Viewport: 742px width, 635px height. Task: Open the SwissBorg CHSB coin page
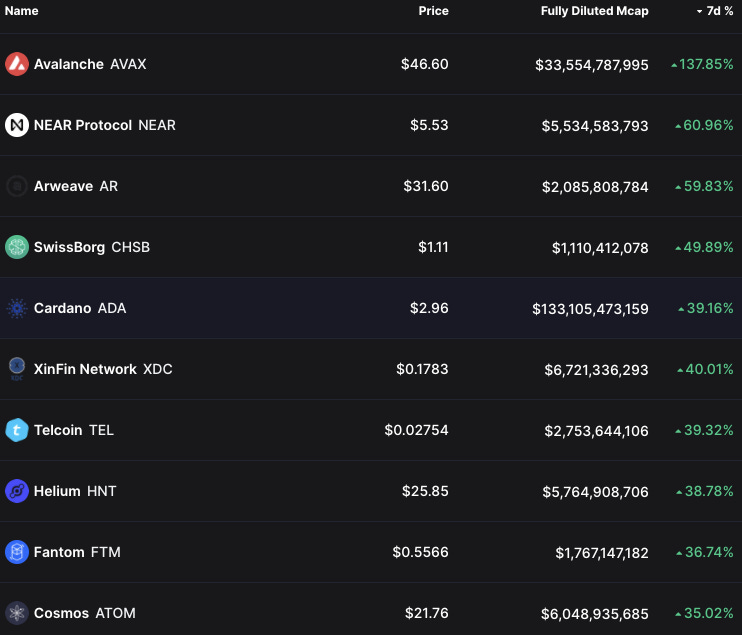(x=92, y=247)
